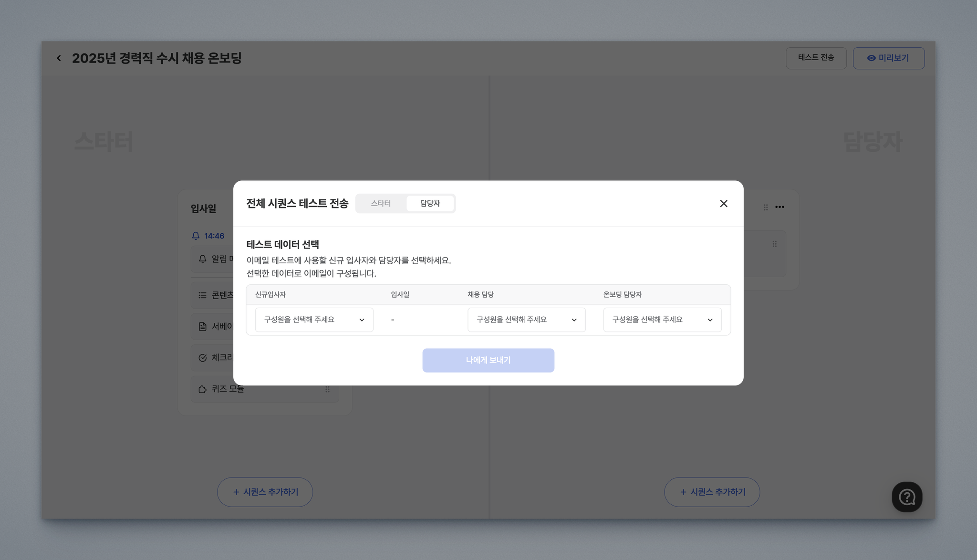977x560 pixels.
Task: Click the 퀴즈 모듈 puzzle icon
Action: click(x=202, y=389)
